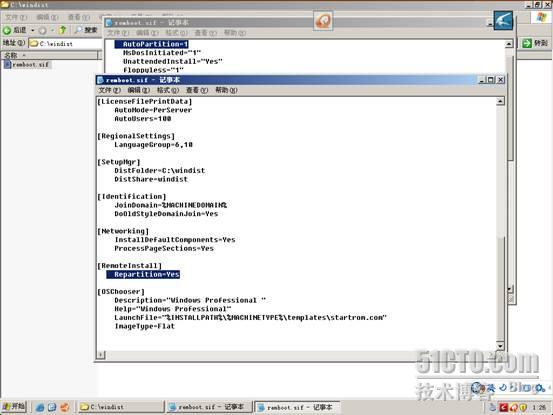Click the [SetupMgr] section header
The height and width of the screenshot is (415, 553).
(x=119, y=162)
